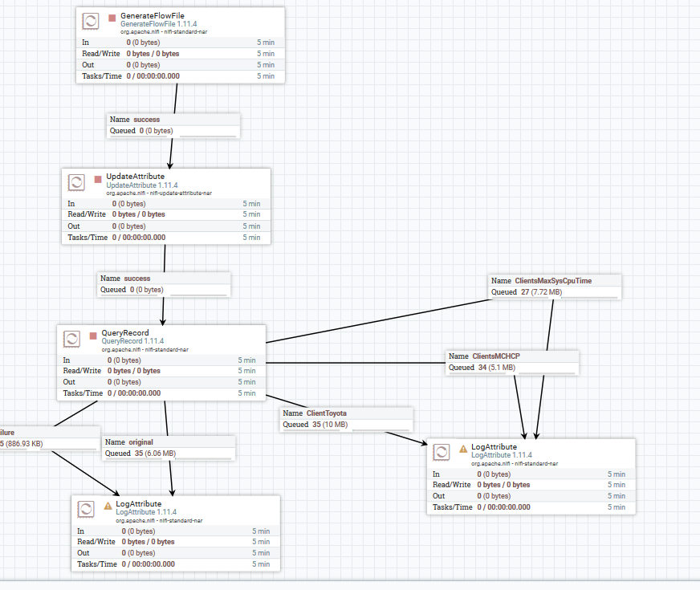Click the UpdateAttribute processor icon
The width and height of the screenshot is (700, 590).
76,182
